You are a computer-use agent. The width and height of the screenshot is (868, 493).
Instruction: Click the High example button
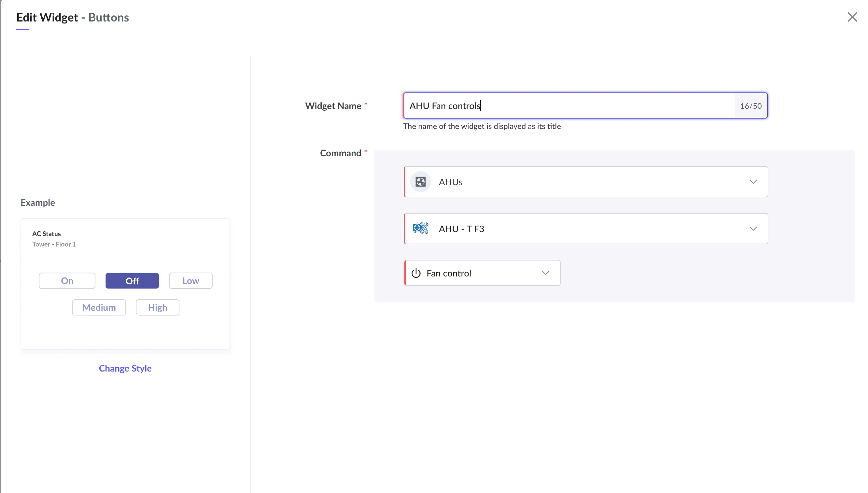pyautogui.click(x=157, y=307)
